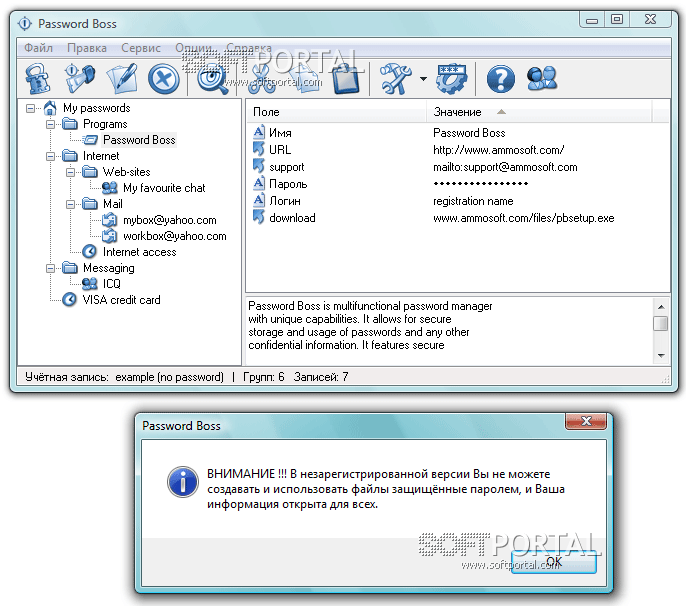Click the ICQ people icon in tree
Viewport: 686px width, 606px height.
[90, 284]
